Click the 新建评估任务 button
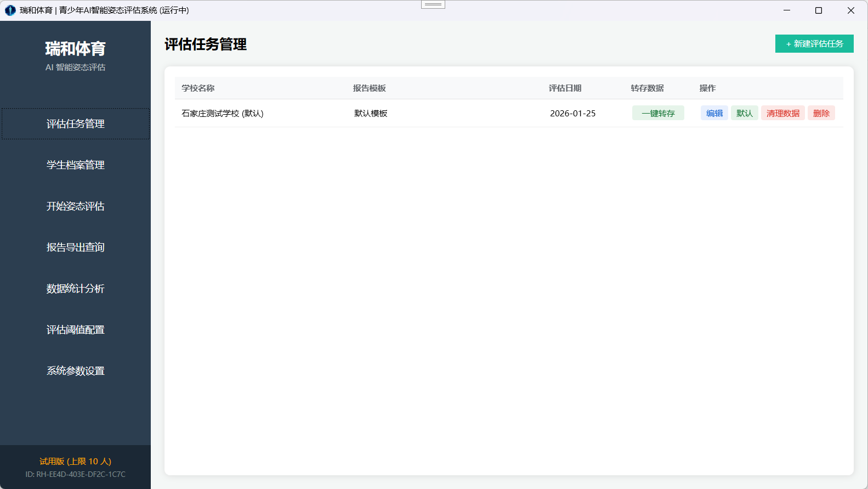 (814, 44)
